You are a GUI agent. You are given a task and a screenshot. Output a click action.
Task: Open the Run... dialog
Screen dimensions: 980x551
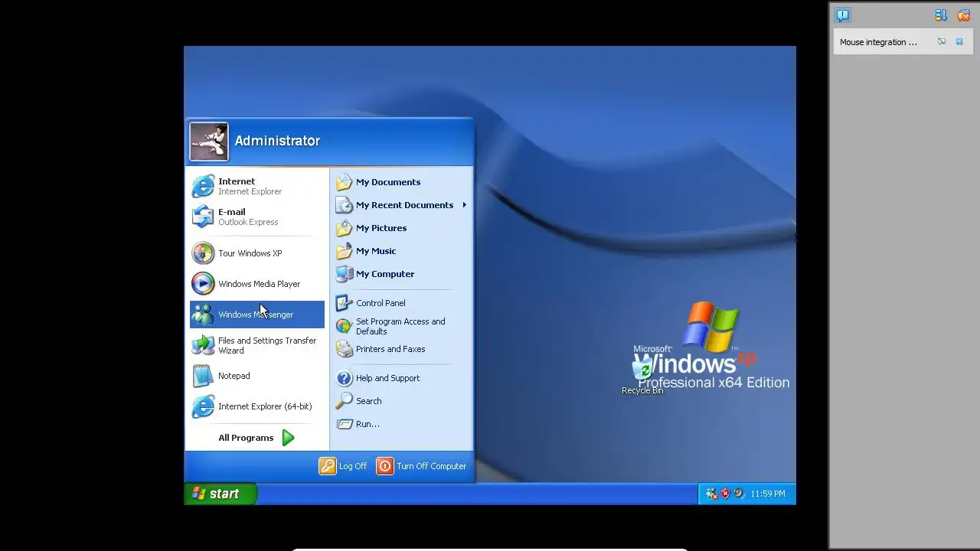(401, 424)
